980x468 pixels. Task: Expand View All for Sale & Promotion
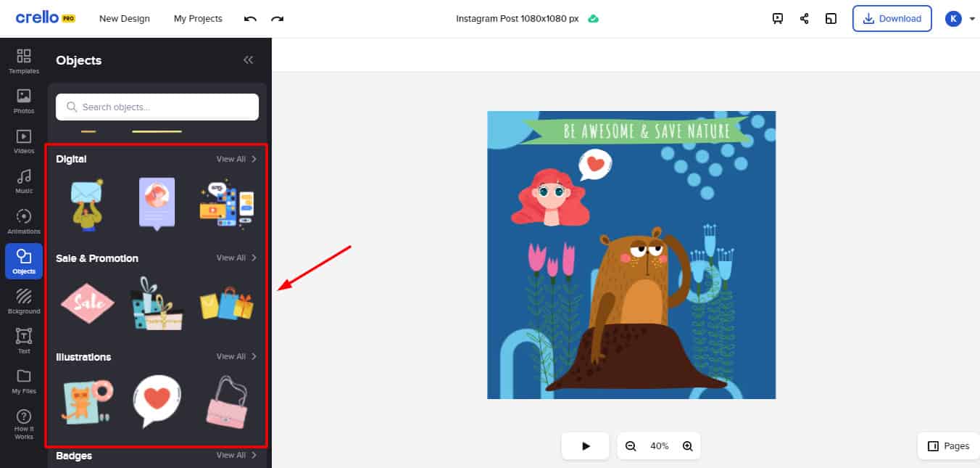[x=236, y=258]
